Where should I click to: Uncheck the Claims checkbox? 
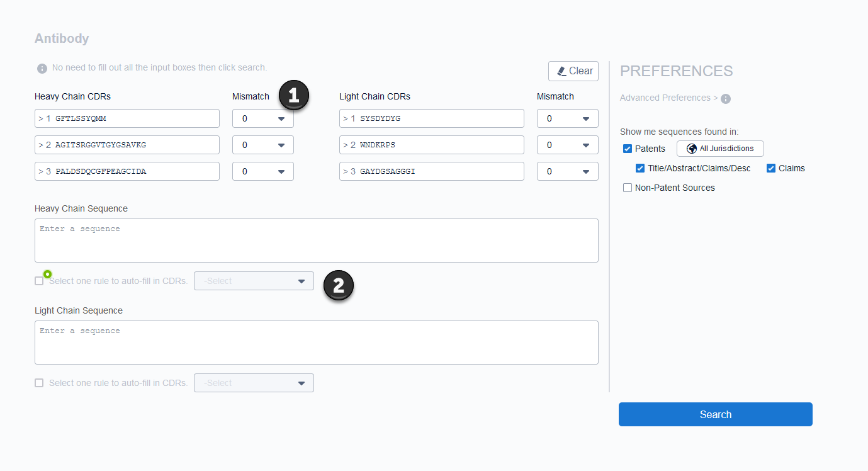[771, 168]
